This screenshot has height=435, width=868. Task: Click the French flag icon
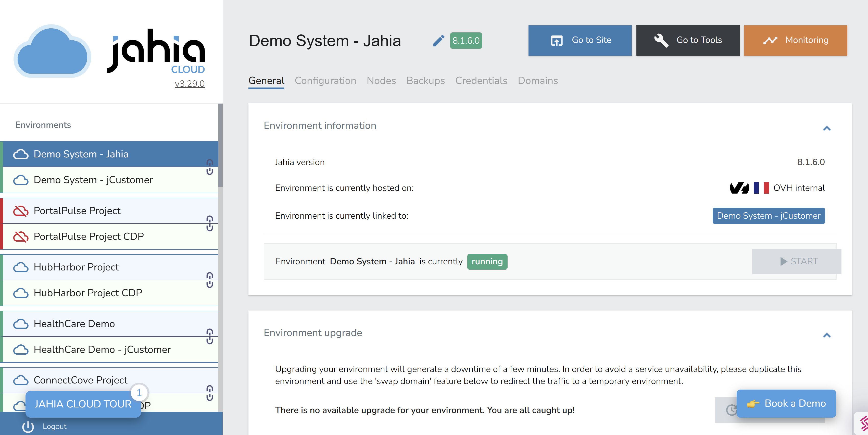click(x=761, y=188)
